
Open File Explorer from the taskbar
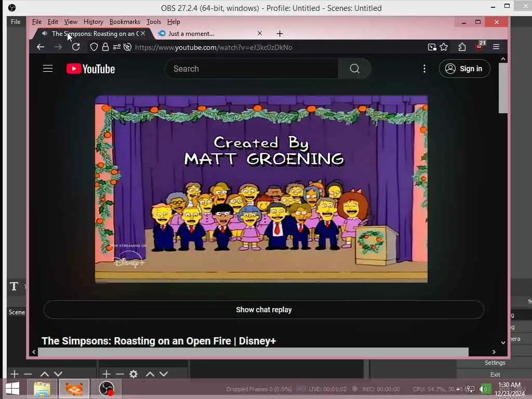[x=42, y=389]
